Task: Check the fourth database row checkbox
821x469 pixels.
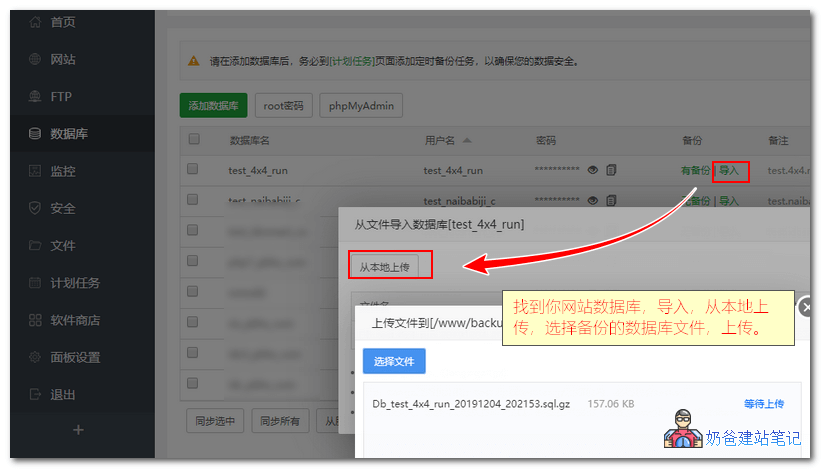Action: pos(193,260)
